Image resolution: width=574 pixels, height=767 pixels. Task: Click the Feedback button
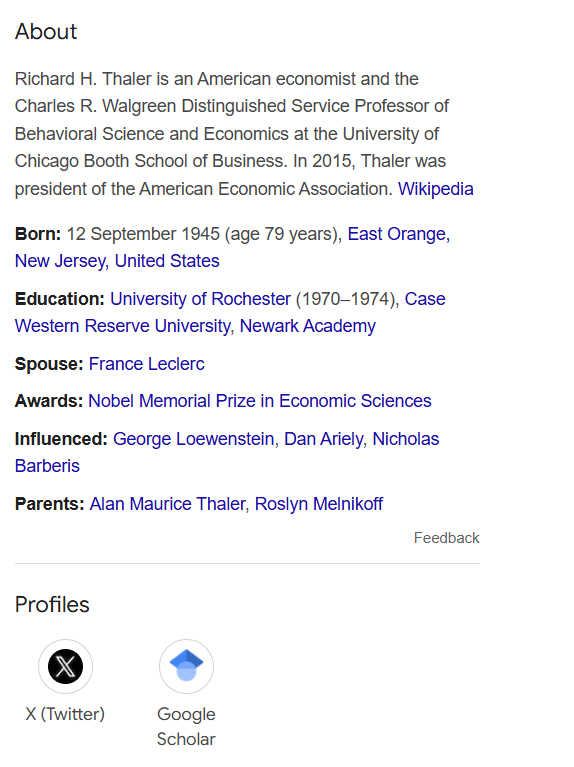(446, 538)
